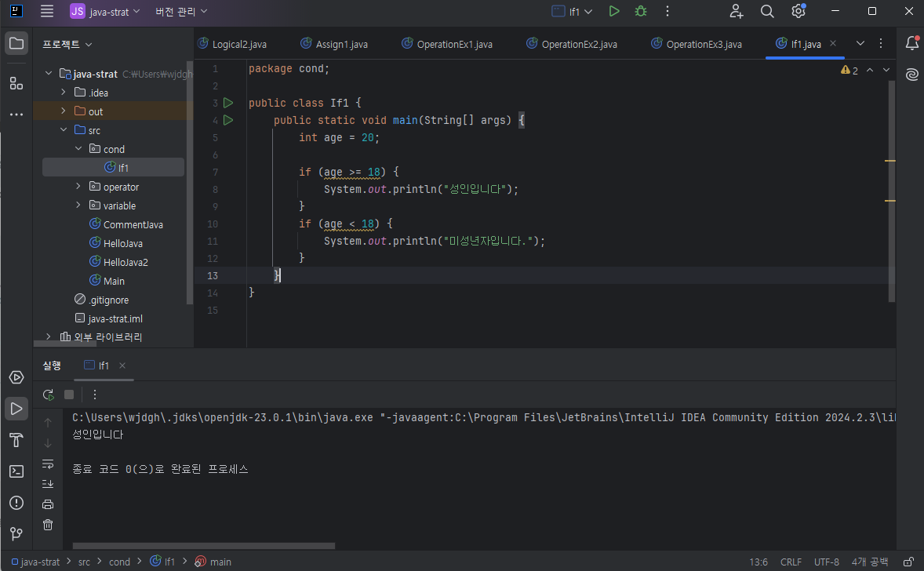Expand the operator package folder
The height and width of the screenshot is (571, 924).
click(x=78, y=187)
